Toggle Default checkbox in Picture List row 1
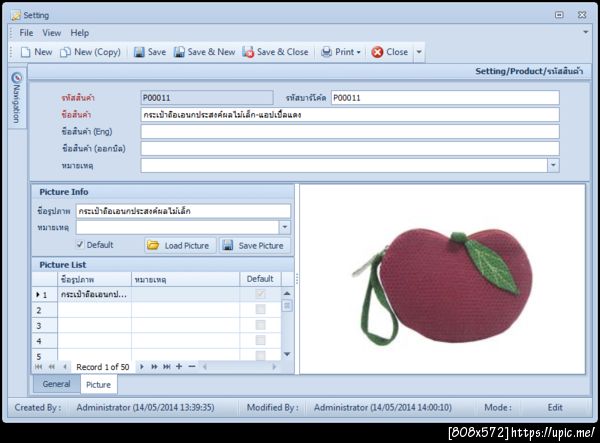The height and width of the screenshot is (443, 600). click(260, 294)
